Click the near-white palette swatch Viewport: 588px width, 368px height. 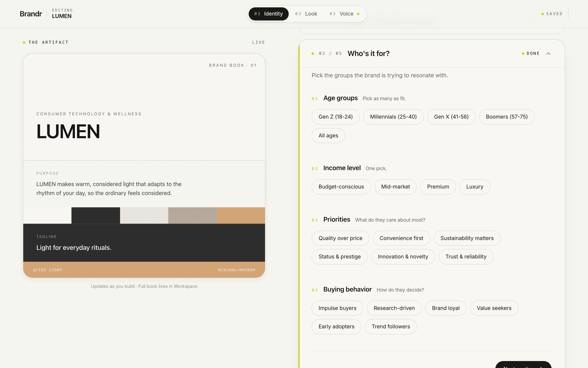click(47, 215)
